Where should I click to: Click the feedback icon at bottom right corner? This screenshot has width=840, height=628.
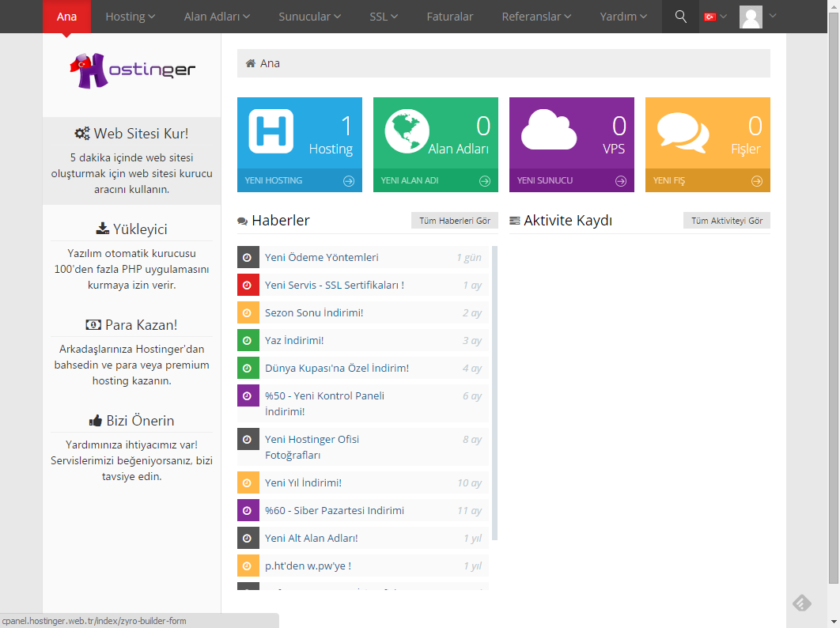802,603
